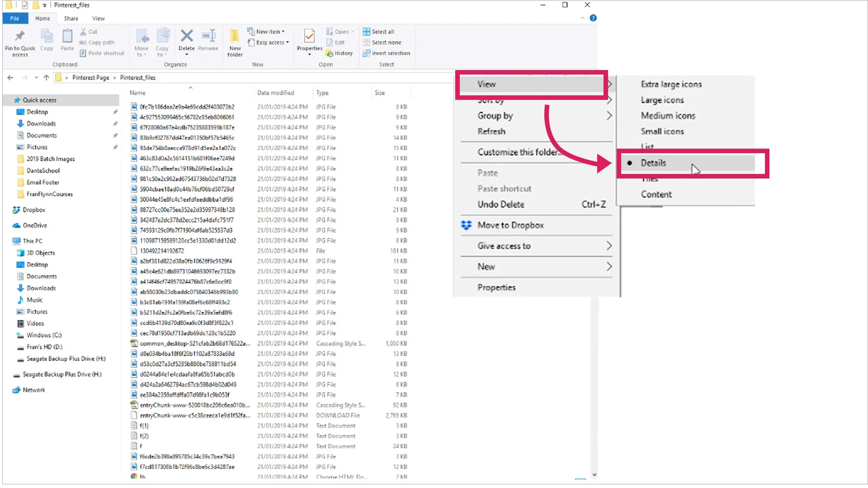Open Pinterest Page in breadcrumb path
868x488 pixels.
[90, 78]
